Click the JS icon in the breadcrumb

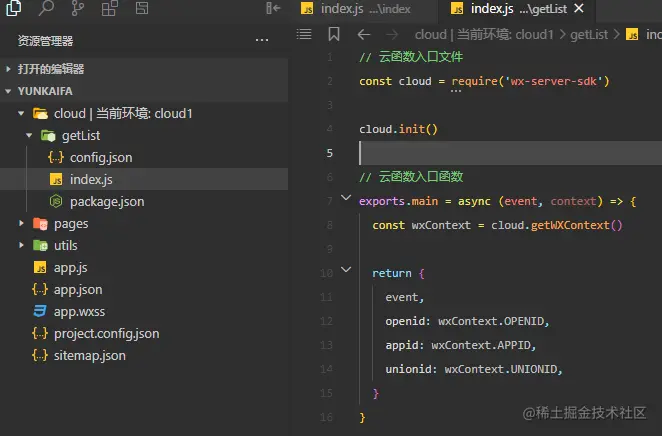coord(632,34)
